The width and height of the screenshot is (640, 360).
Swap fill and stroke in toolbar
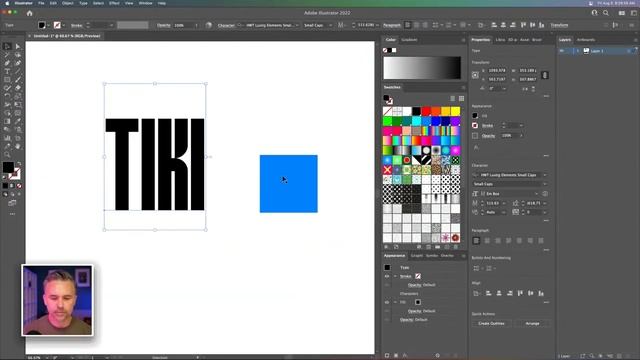(18, 164)
